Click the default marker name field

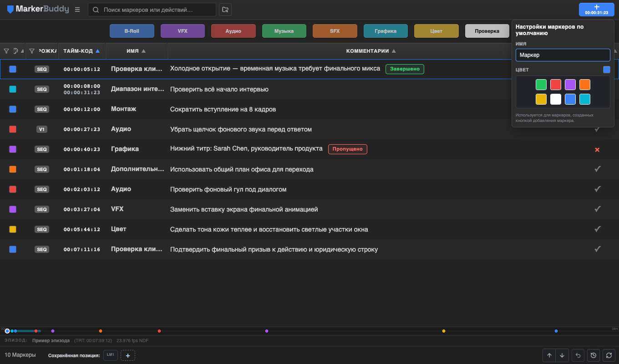coord(563,55)
